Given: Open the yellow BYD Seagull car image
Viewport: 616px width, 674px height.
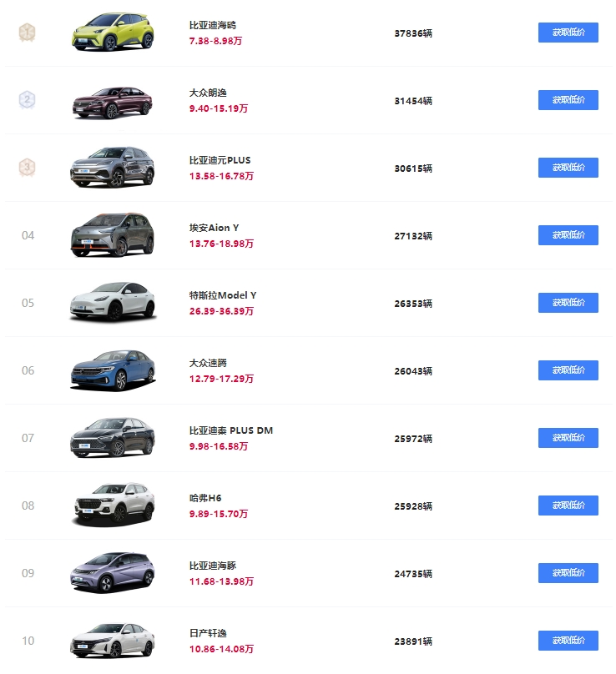Looking at the screenshot, I should (113, 32).
